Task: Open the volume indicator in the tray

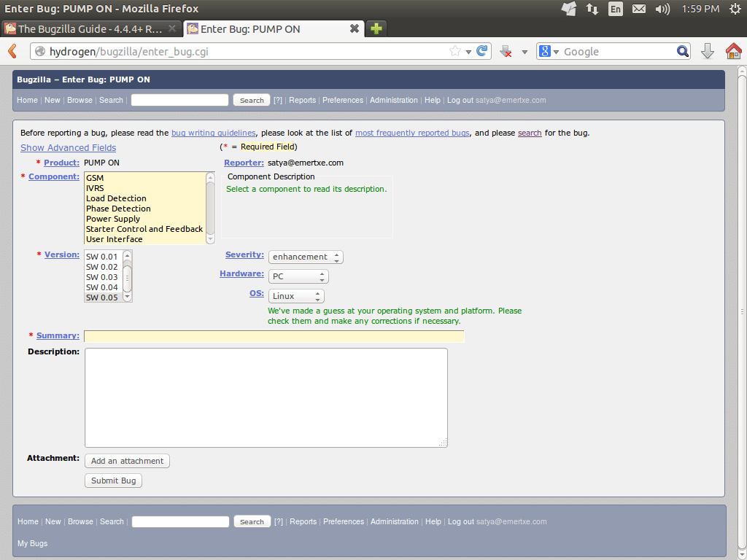Action: pyautogui.click(x=662, y=9)
